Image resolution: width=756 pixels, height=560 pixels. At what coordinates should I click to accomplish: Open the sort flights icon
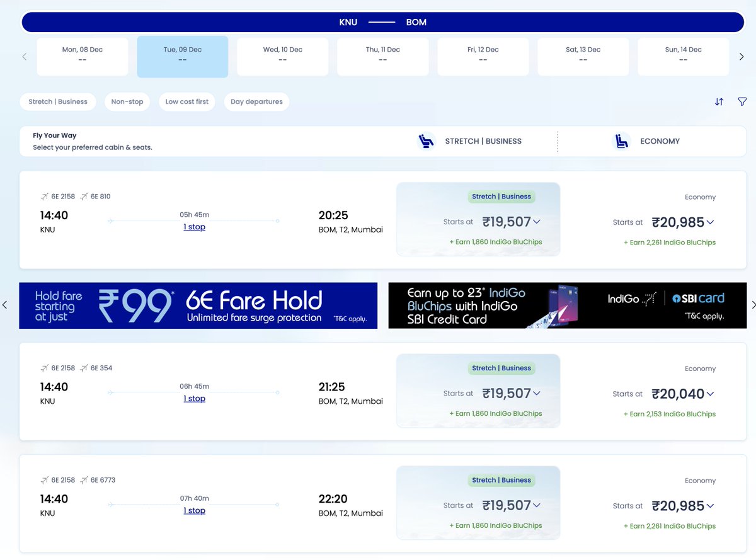coord(719,101)
